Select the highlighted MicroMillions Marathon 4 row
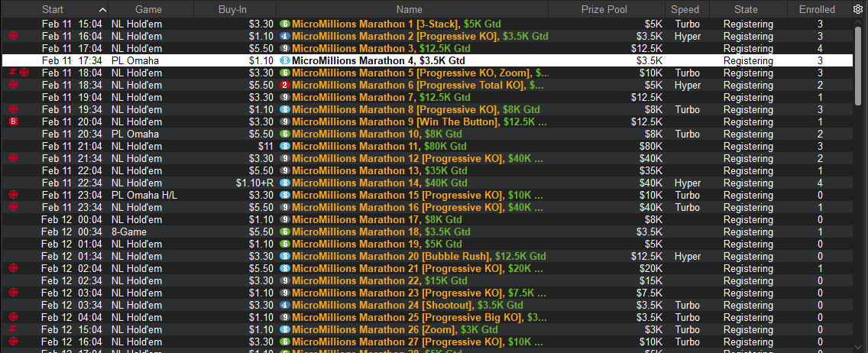868x353 pixels. point(427,61)
